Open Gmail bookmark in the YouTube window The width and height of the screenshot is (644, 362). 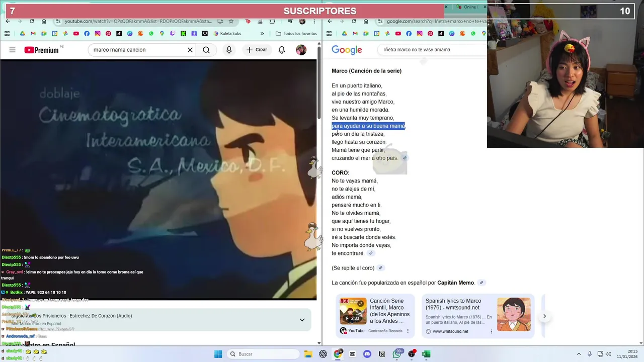33,34
